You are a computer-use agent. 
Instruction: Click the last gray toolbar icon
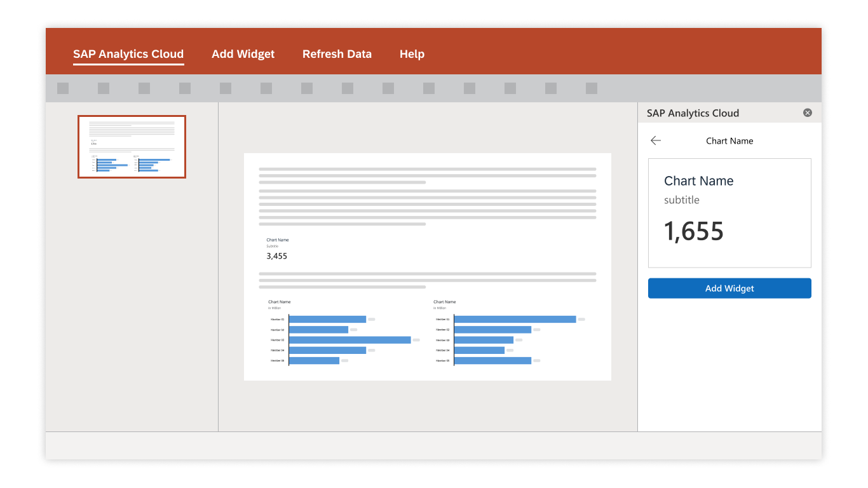click(x=592, y=88)
